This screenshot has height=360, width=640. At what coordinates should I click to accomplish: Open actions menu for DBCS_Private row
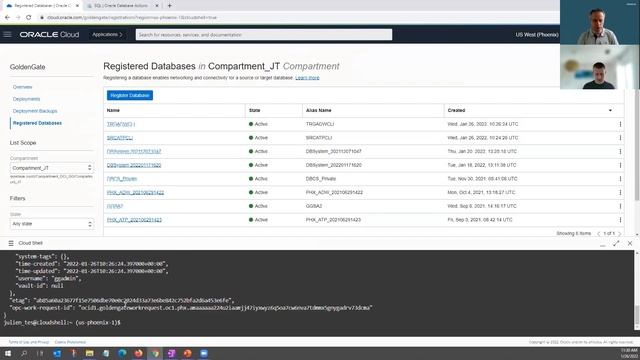pos(620,179)
